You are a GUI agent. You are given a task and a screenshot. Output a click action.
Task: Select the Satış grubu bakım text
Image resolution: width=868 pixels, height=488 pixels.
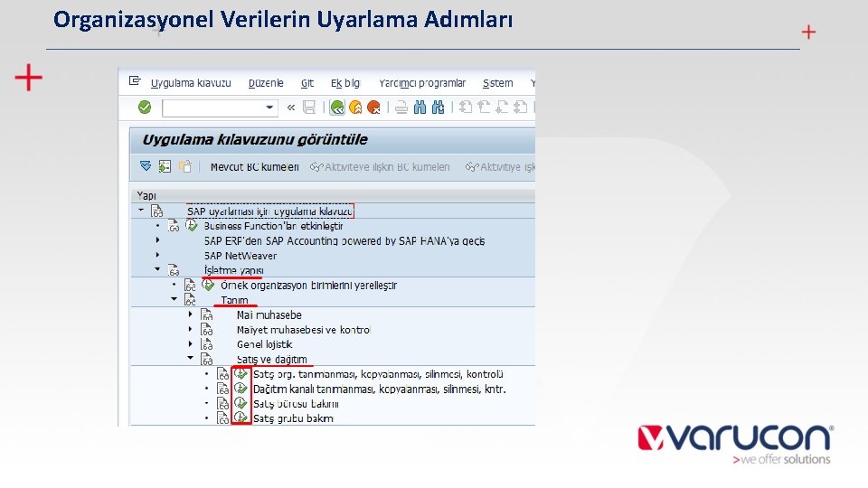tap(293, 418)
